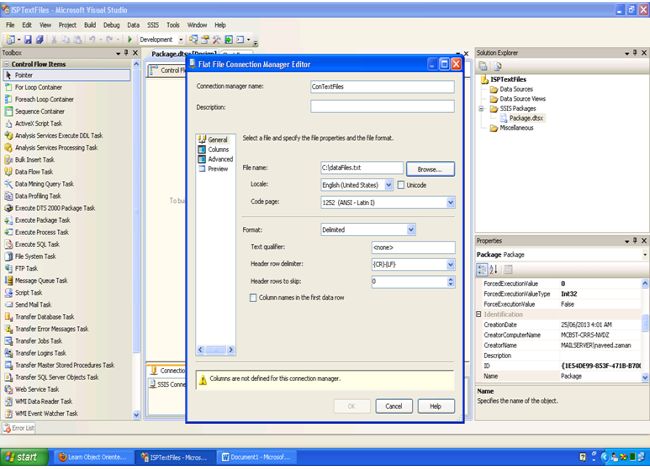Pick the Transfer Database Task
Screen dimensions: 650x469
pos(44,316)
